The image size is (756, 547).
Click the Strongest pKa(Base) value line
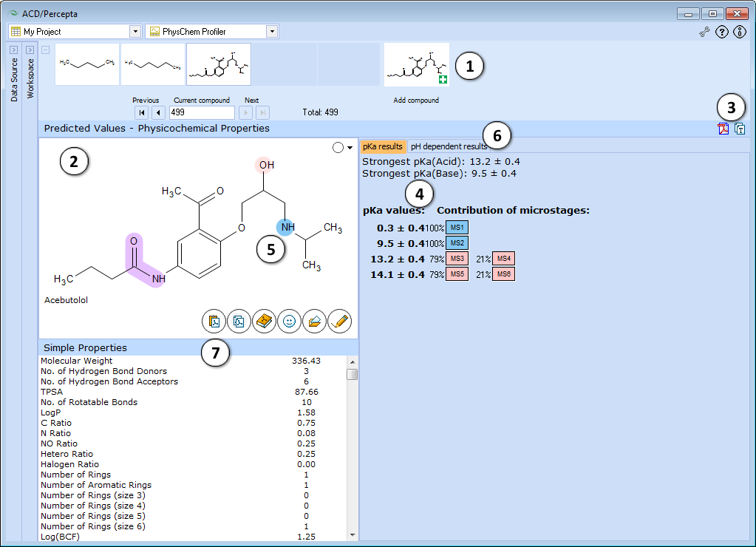[439, 173]
